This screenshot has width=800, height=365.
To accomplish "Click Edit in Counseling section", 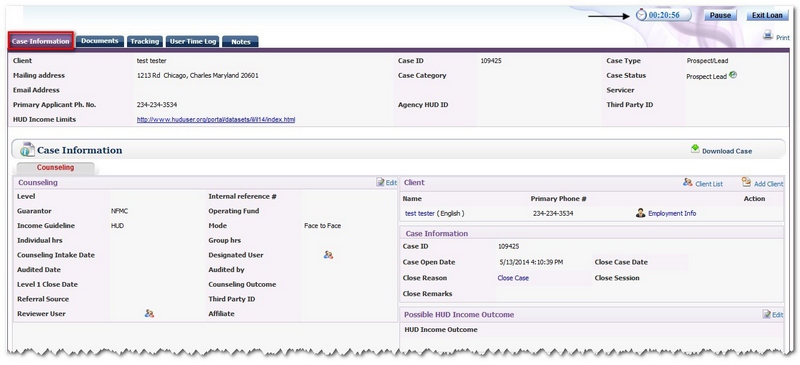I will 391,183.
